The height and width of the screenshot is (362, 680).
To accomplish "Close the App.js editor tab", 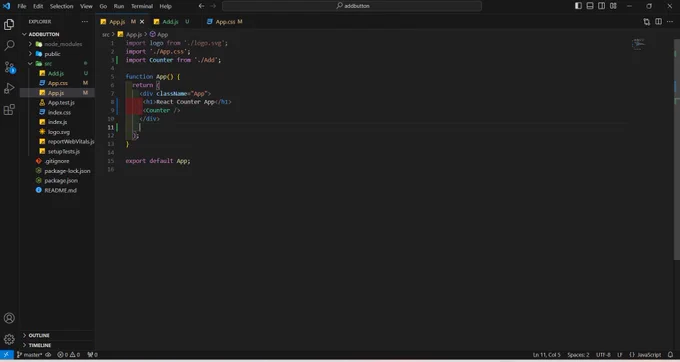I will tap(142, 22).
